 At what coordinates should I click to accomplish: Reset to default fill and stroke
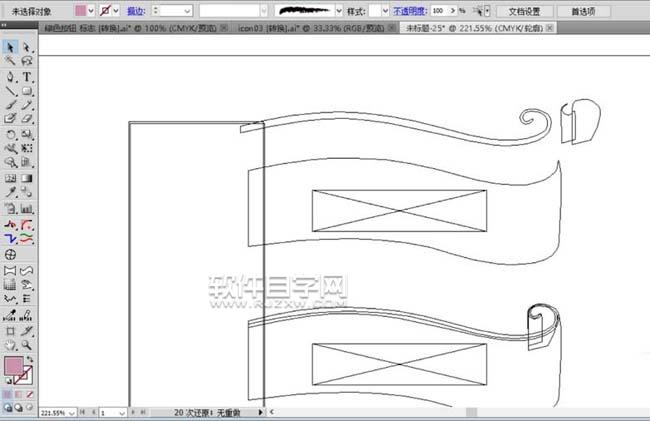pos(8,381)
